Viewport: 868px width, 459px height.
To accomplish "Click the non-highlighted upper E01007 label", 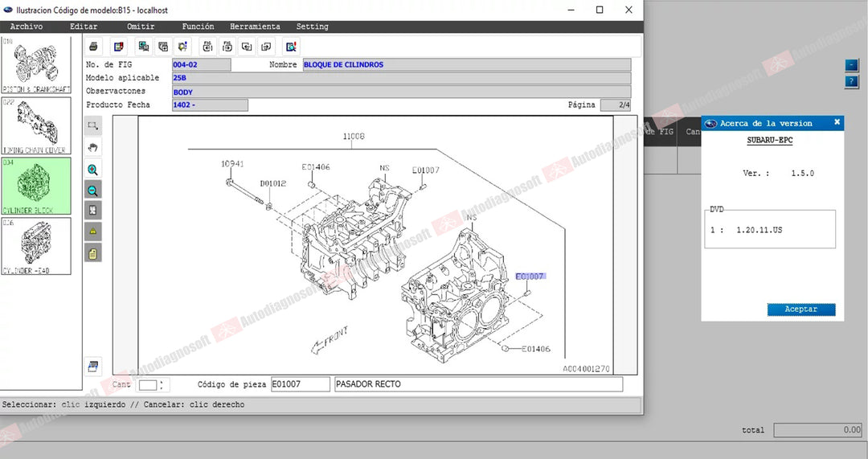I will [426, 170].
